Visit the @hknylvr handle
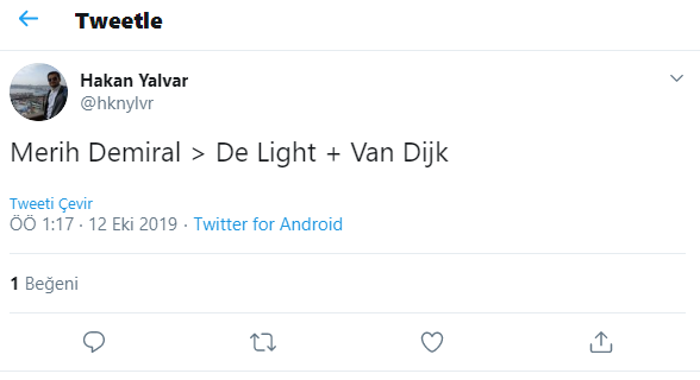The image size is (700, 380). point(117,104)
